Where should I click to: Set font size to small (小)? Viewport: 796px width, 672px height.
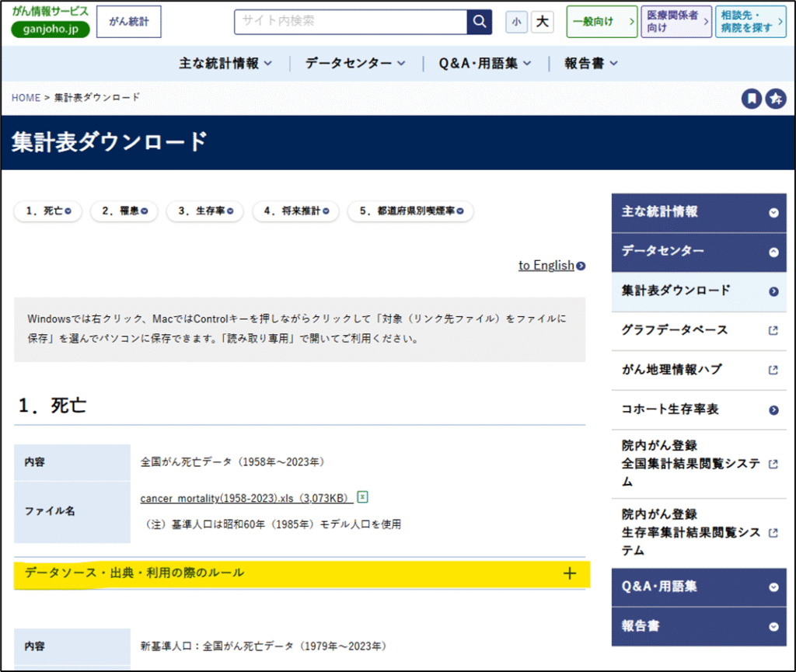pyautogui.click(x=516, y=22)
